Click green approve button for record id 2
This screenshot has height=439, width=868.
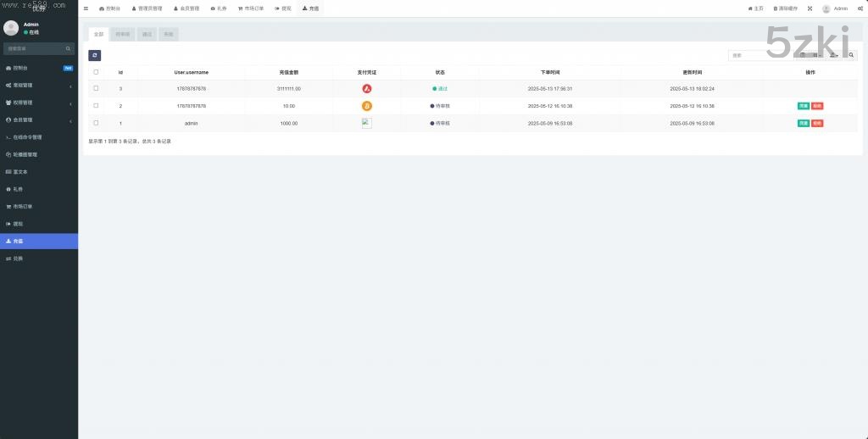click(x=803, y=106)
